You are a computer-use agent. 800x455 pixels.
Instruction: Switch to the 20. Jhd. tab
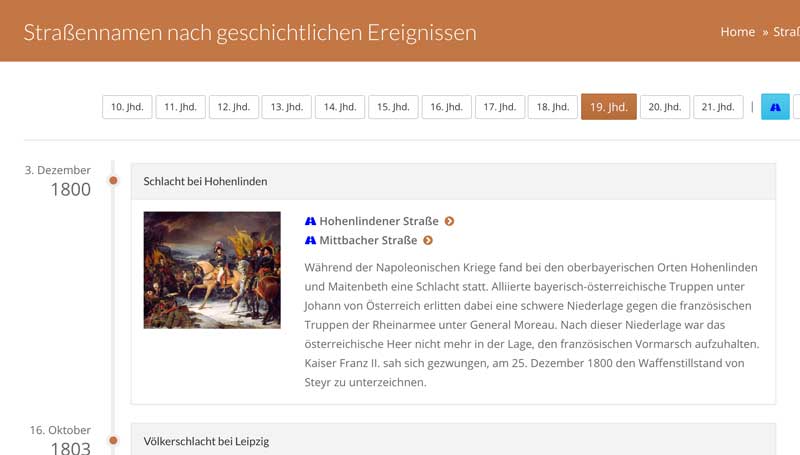[664, 107]
